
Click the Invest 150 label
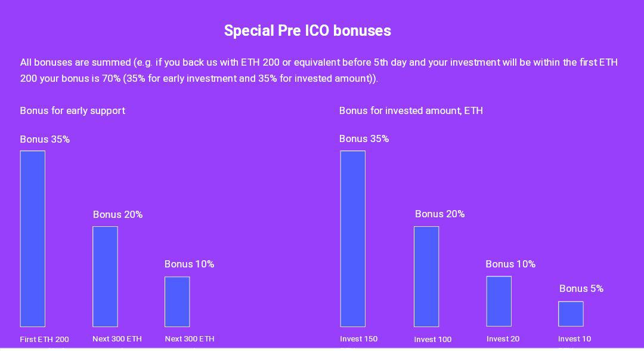pos(358,339)
